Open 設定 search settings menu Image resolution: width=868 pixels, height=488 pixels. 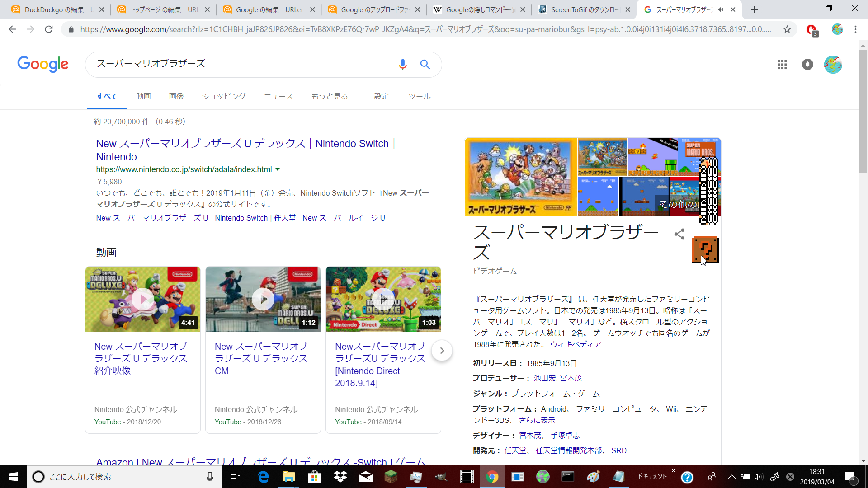[x=381, y=96]
